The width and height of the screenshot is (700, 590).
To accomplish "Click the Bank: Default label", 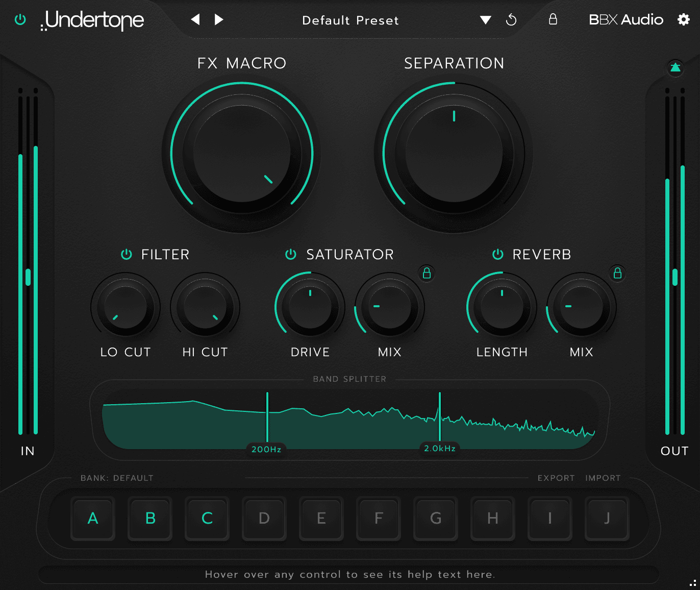I will point(117,478).
